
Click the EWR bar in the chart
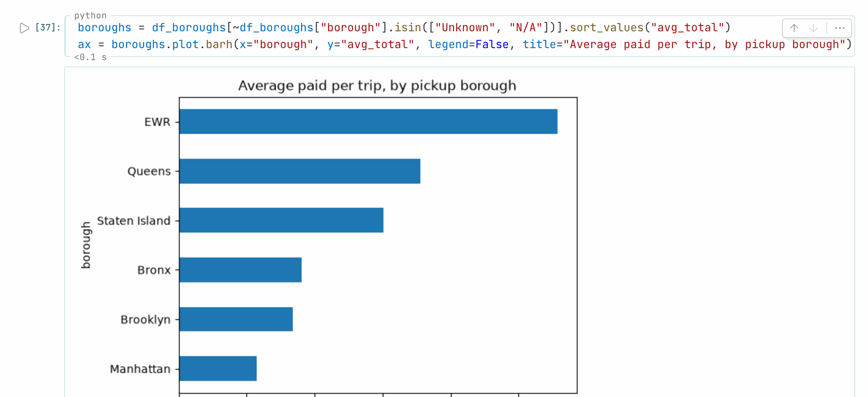pyautogui.click(x=368, y=122)
